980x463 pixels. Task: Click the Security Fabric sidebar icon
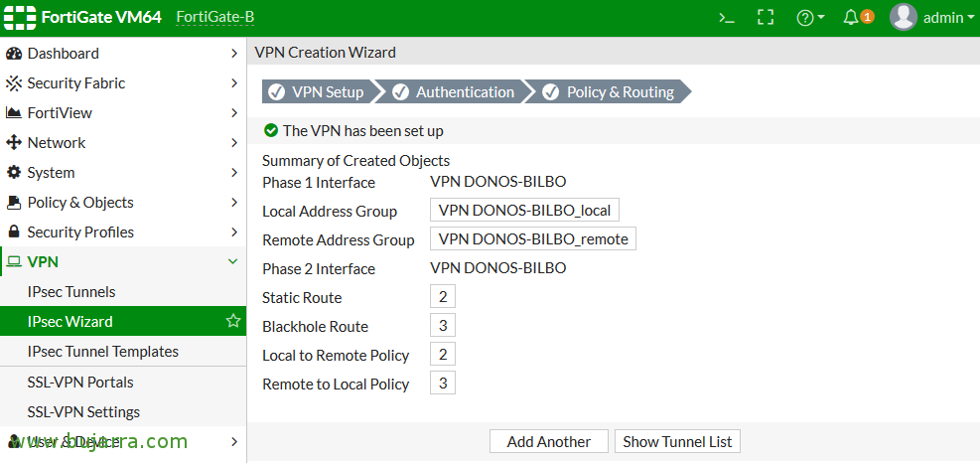tap(14, 83)
